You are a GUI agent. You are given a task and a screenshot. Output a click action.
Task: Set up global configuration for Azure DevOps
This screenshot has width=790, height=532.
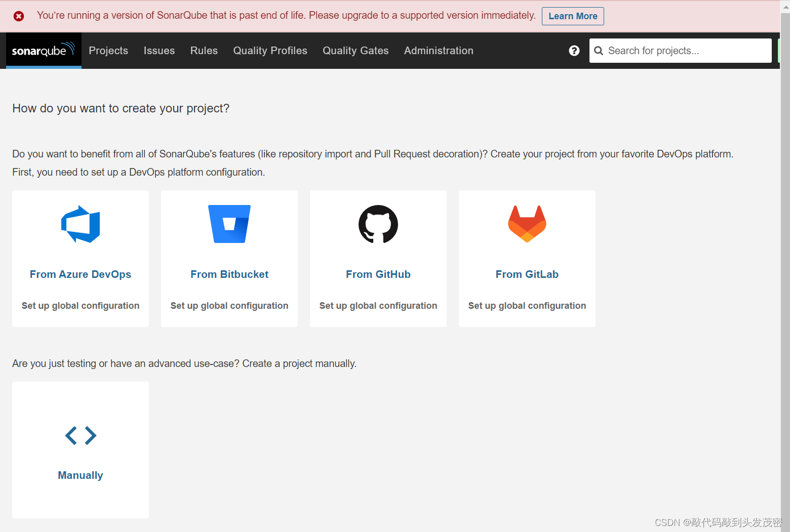point(81,306)
